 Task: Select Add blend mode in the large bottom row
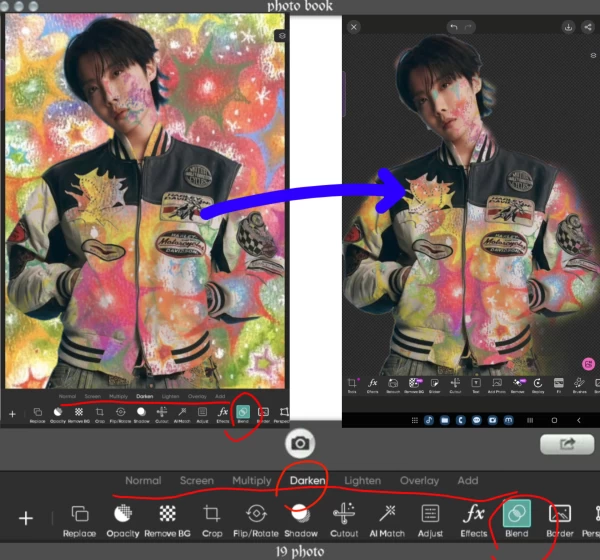click(x=468, y=480)
